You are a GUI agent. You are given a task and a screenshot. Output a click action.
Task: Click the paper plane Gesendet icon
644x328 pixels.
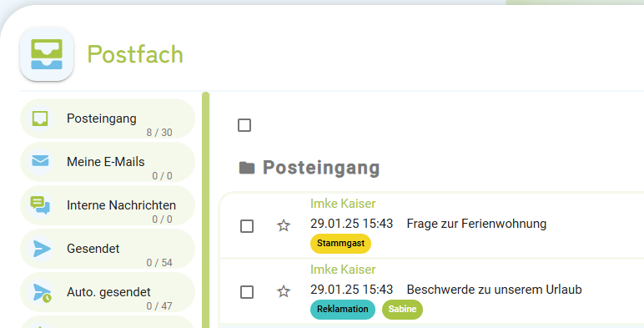pos(42,249)
